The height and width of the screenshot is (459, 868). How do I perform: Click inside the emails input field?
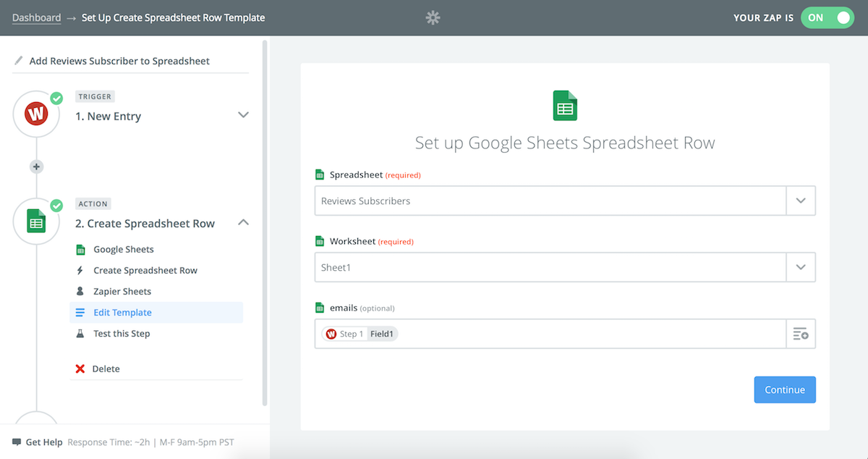(550, 334)
